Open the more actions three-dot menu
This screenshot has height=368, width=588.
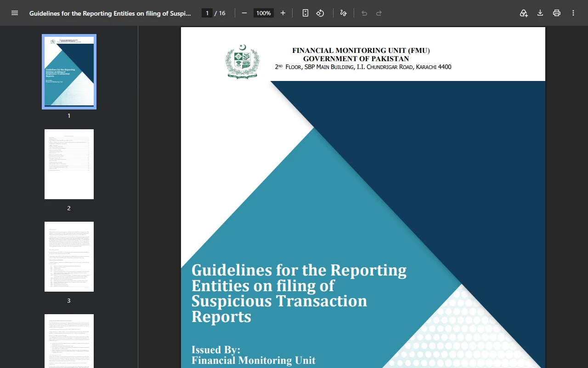coord(573,13)
